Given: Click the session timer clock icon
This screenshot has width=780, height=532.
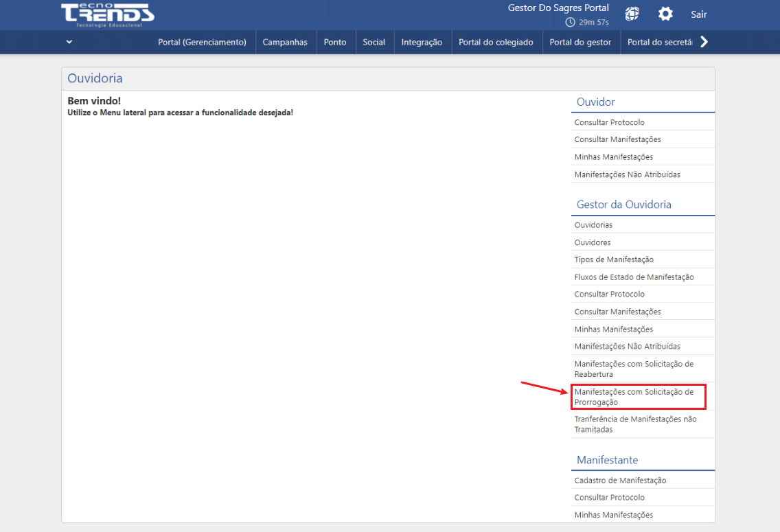Looking at the screenshot, I should (x=570, y=23).
